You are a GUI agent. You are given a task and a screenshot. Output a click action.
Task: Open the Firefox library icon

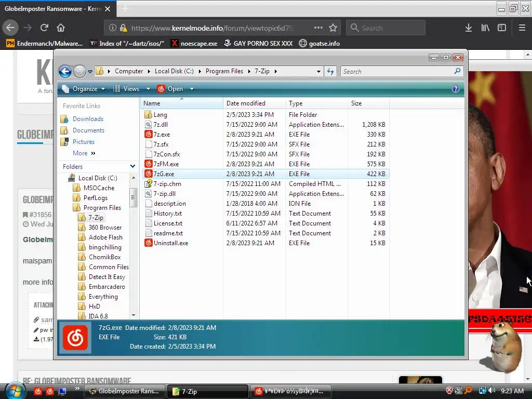pyautogui.click(x=485, y=28)
